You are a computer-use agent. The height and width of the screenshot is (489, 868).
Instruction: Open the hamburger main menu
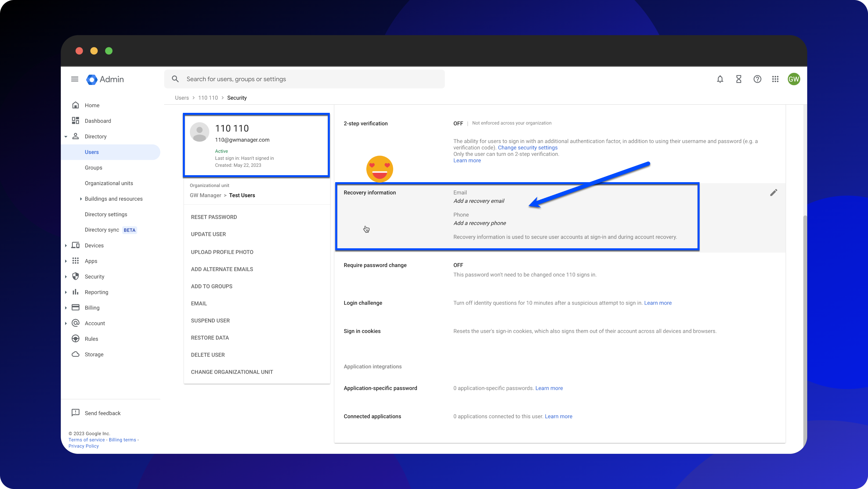click(74, 79)
